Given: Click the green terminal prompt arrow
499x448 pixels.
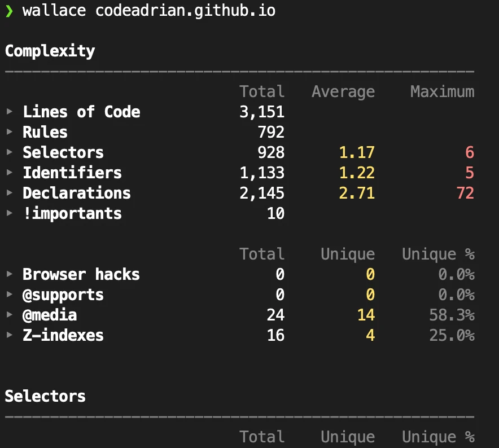Looking at the screenshot, I should 9,11.
